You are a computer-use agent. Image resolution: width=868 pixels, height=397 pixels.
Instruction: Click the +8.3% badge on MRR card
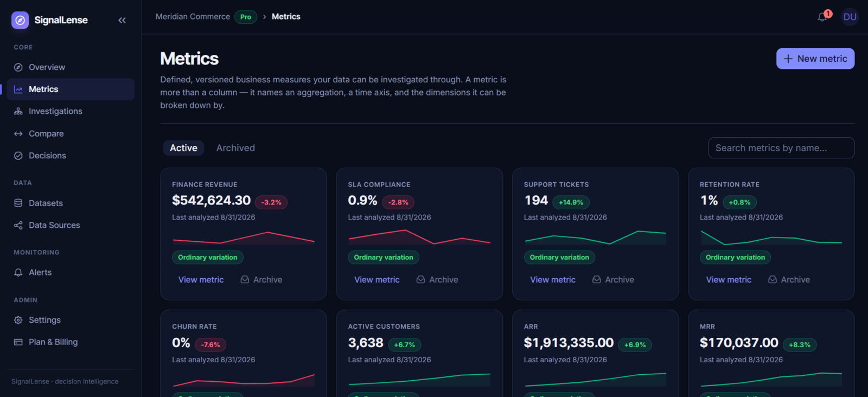tap(800, 345)
